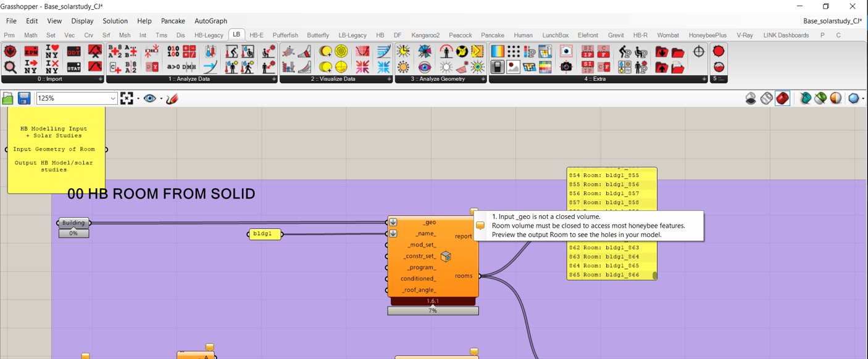Click the blue floppy disk Save icon
868x359 pixels.
[x=24, y=98]
